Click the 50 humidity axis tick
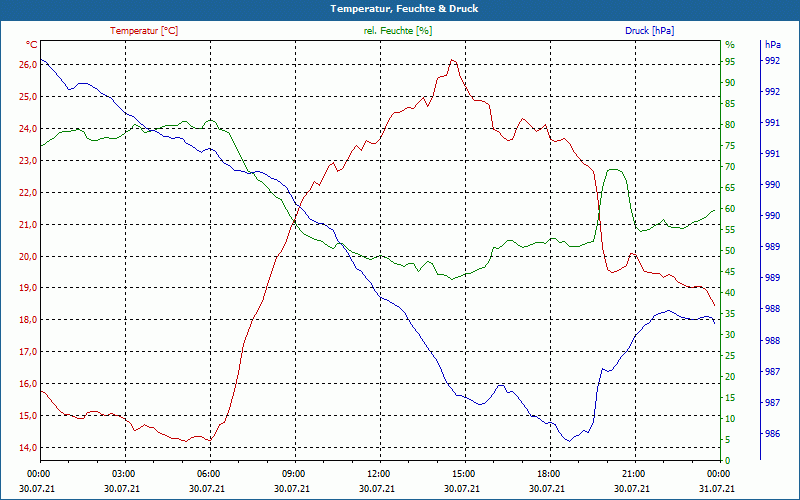This screenshot has height=500, width=800. [x=730, y=251]
